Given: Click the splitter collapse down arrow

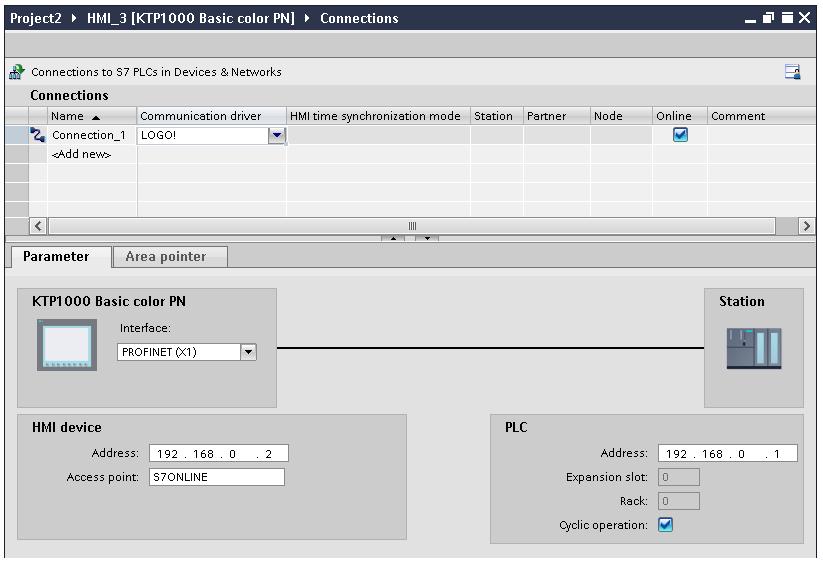Looking at the screenshot, I should pyautogui.click(x=427, y=238).
